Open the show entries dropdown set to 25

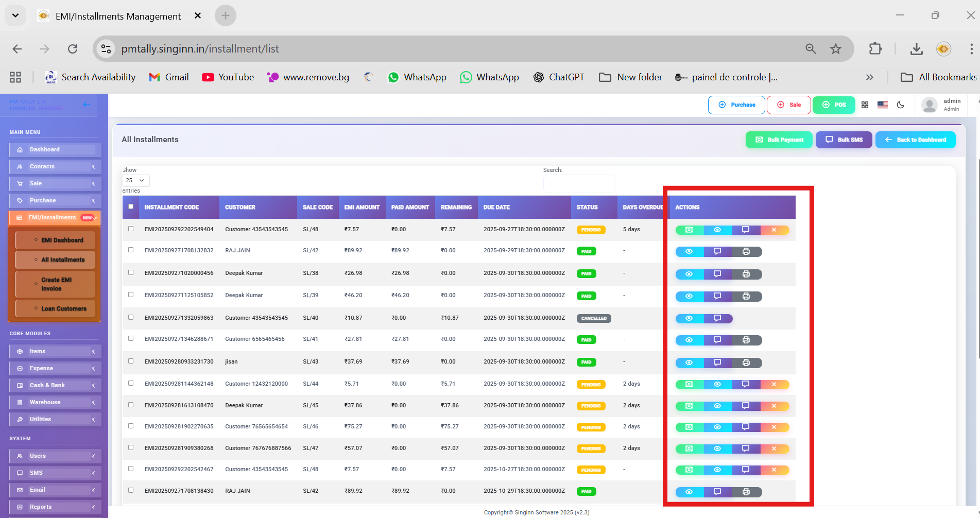[136, 180]
